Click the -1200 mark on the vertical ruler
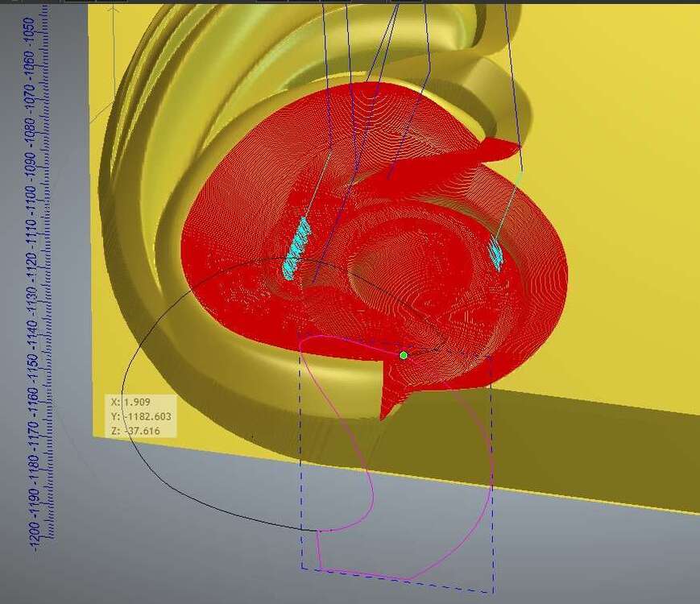This screenshot has width=700, height=604. click(x=35, y=534)
